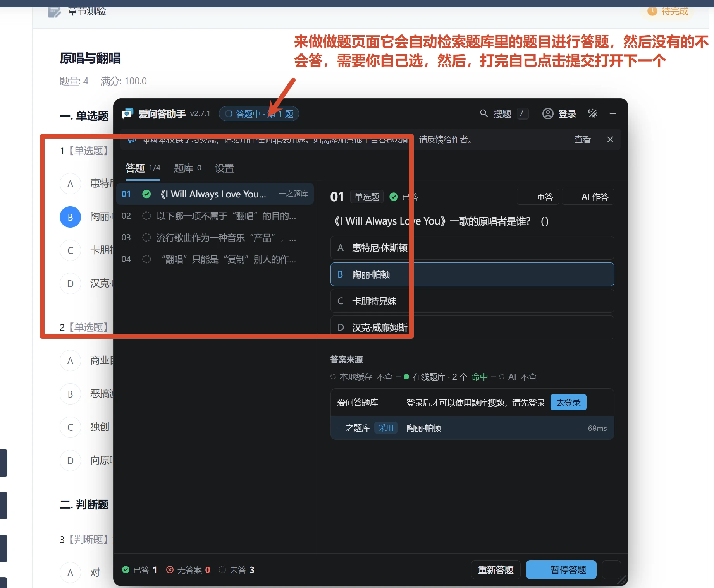Image resolution: width=714 pixels, height=588 pixels.
Task: Click the 重答 button
Action: (538, 197)
